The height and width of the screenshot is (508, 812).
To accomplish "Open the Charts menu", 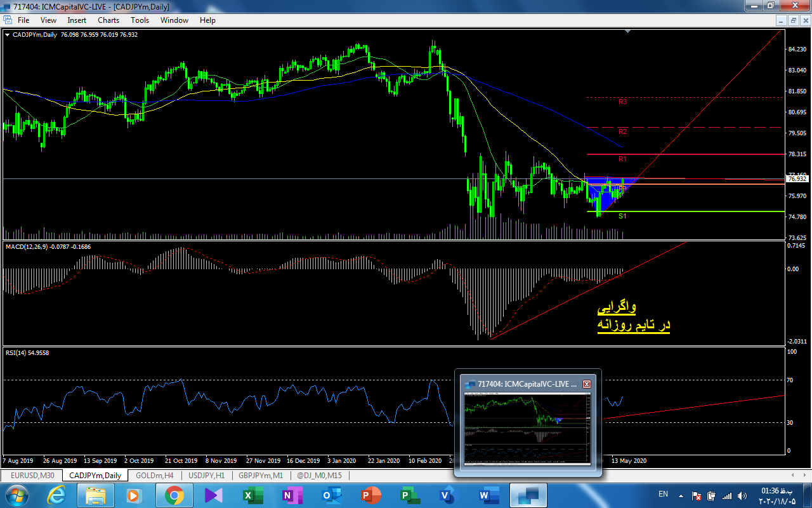I will [108, 20].
